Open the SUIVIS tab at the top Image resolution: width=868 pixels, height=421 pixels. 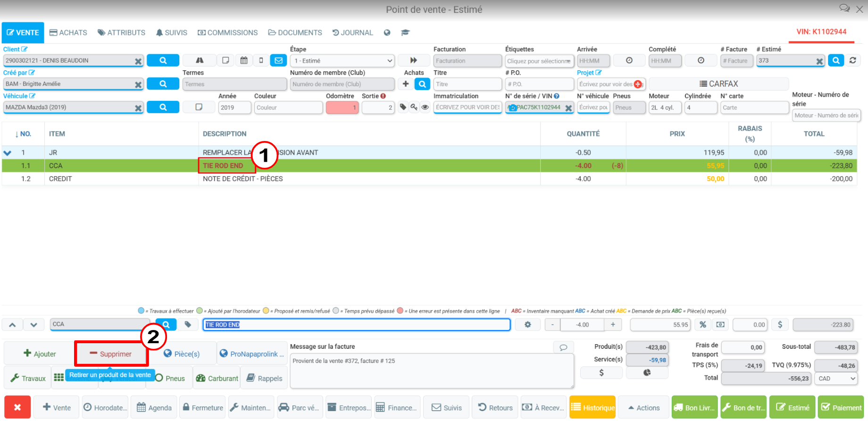coord(172,33)
